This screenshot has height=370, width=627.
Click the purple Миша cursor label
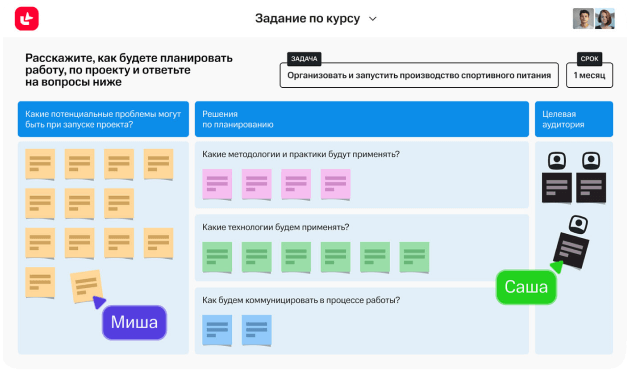134,322
